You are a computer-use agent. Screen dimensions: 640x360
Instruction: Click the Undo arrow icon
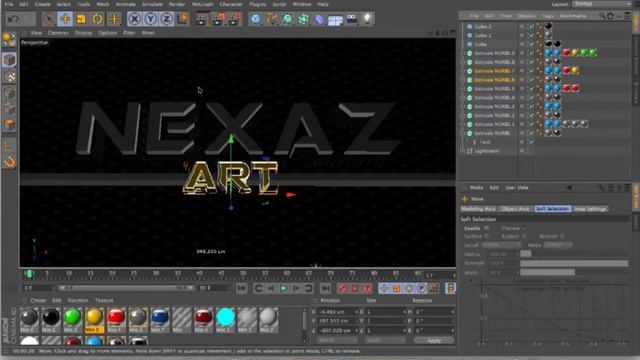pos(14,19)
